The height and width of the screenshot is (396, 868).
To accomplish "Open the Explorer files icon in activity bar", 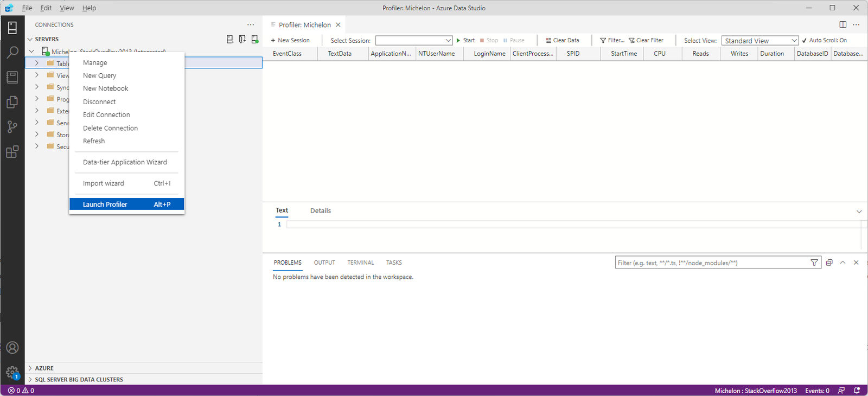I will coord(12,102).
